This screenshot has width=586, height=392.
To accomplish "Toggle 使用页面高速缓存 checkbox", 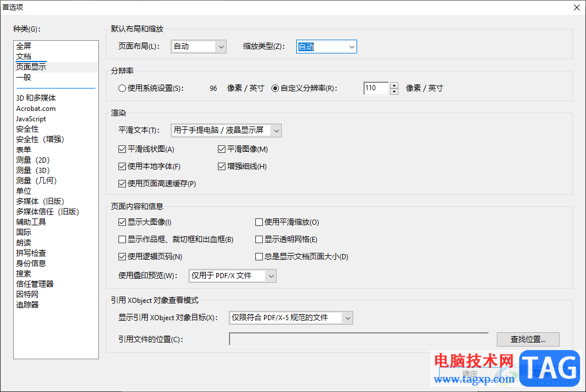I will (x=122, y=184).
